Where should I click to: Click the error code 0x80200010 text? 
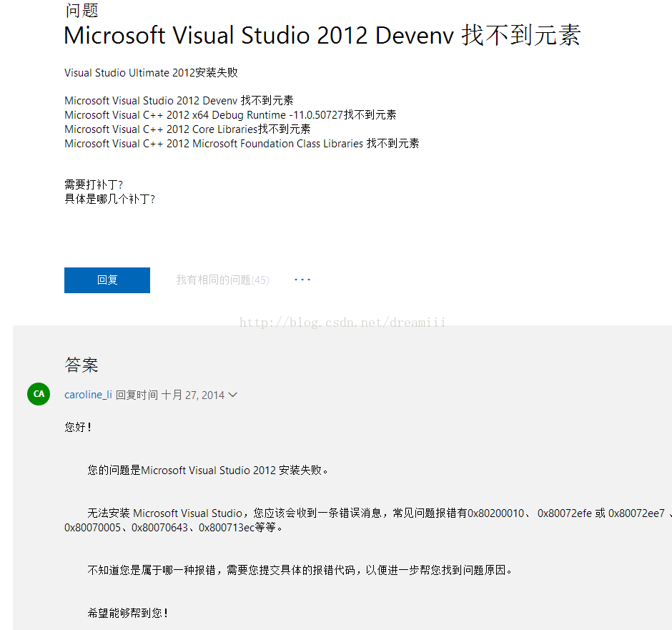495,513
